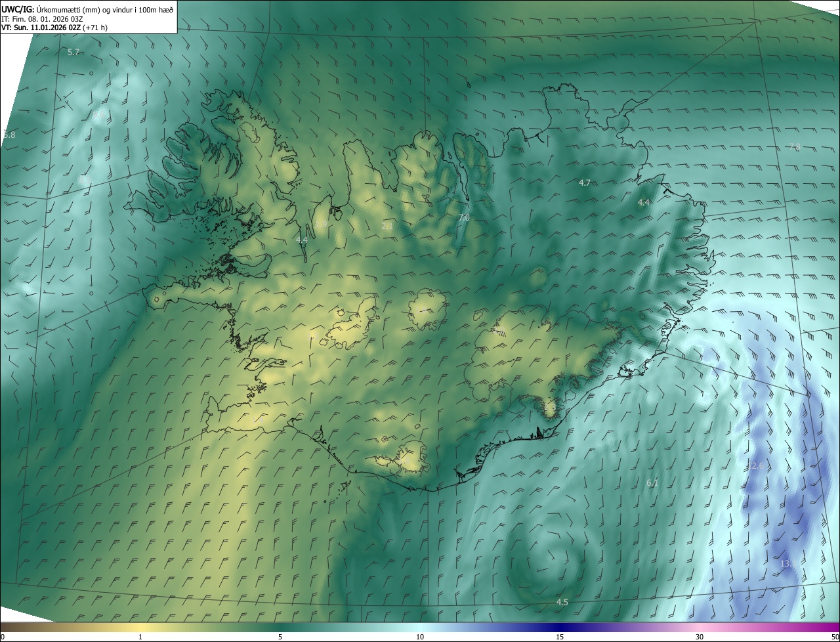Click the 7.8 value label

795,147
